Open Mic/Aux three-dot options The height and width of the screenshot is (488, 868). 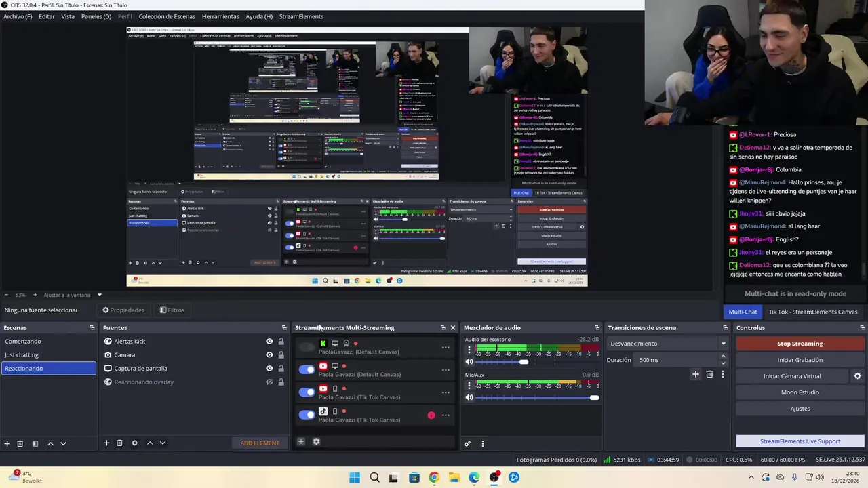(469, 386)
